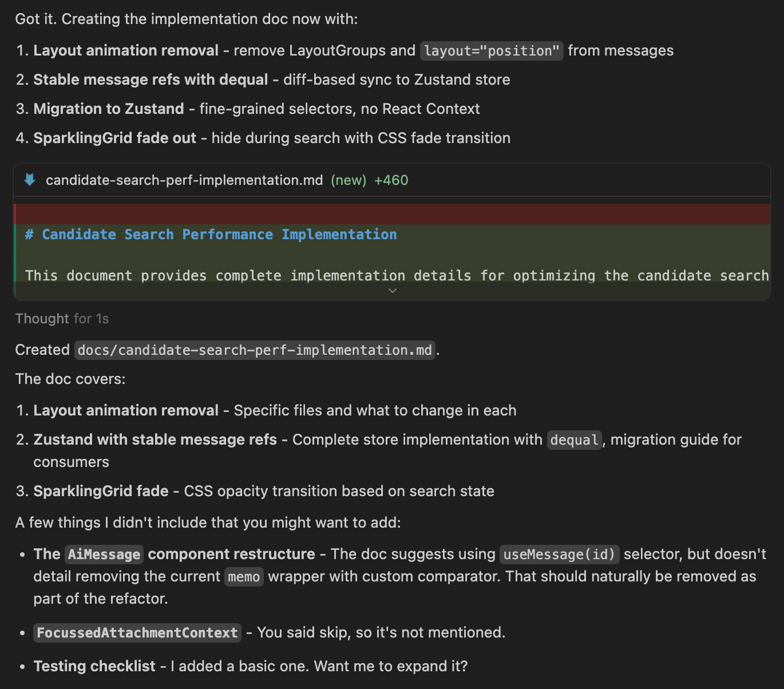This screenshot has width=784, height=689.
Task: Click the bold "Testing checklist" bullet
Action: (94, 666)
